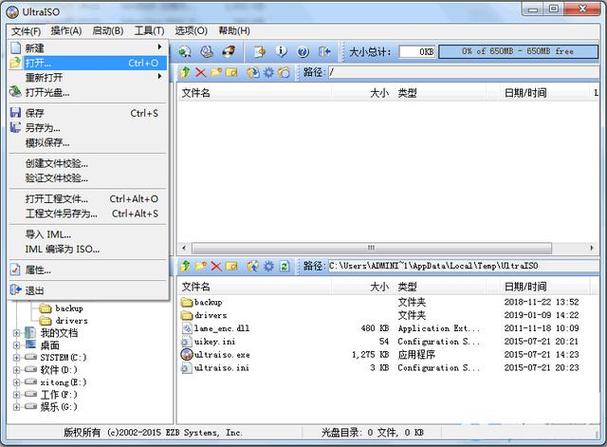Click the blue question mark help icon in main toolbar

tap(301, 50)
